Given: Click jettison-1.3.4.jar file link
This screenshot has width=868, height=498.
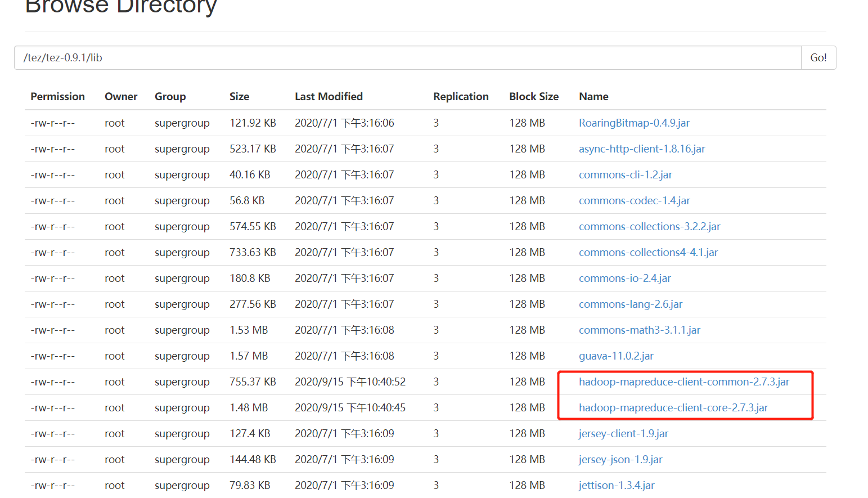Looking at the screenshot, I should click(x=617, y=485).
